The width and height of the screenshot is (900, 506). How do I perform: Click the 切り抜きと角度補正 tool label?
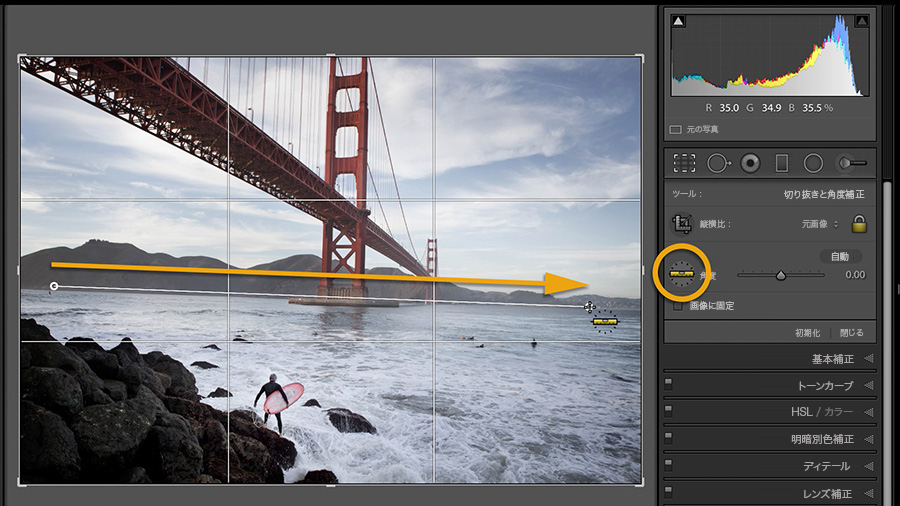824,194
